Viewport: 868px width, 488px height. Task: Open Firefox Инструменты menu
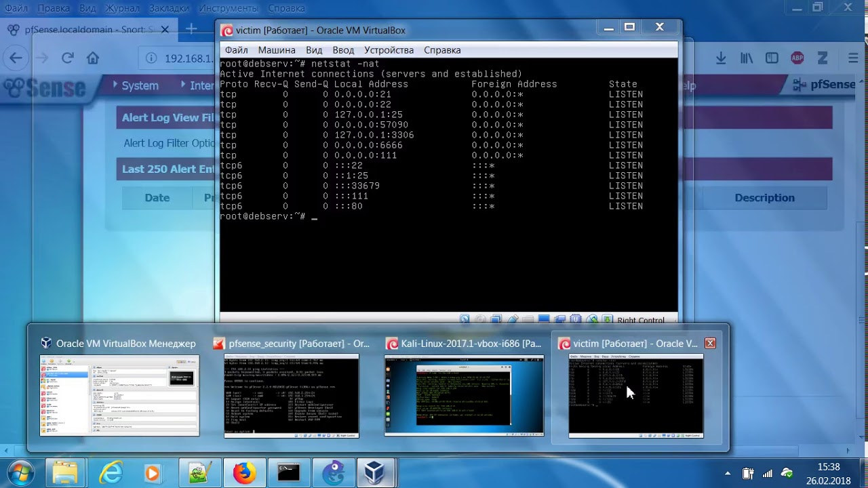[x=229, y=9]
